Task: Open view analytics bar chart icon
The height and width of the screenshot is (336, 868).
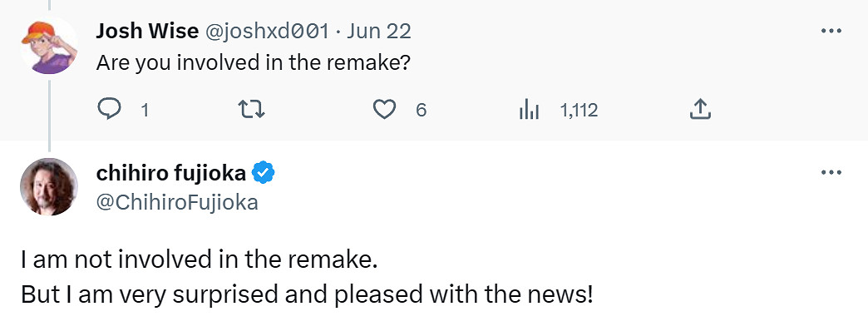Action: [530, 110]
